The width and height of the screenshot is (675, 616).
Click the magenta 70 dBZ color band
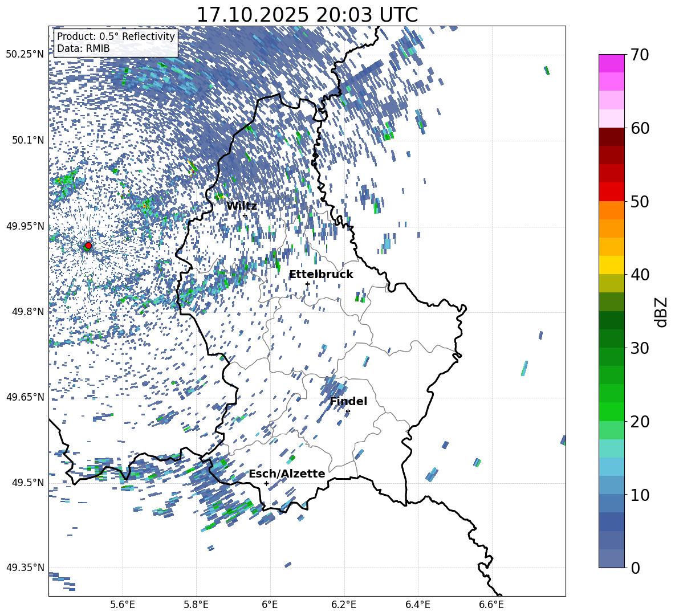point(611,64)
